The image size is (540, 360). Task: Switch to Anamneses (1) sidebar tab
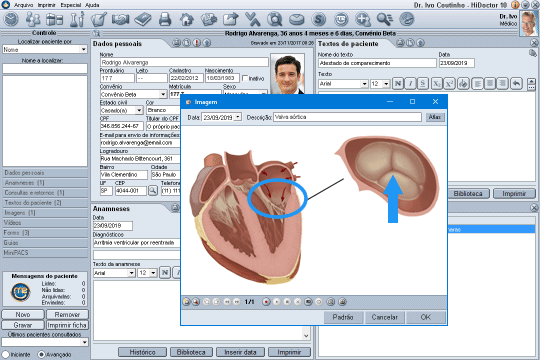point(45,183)
